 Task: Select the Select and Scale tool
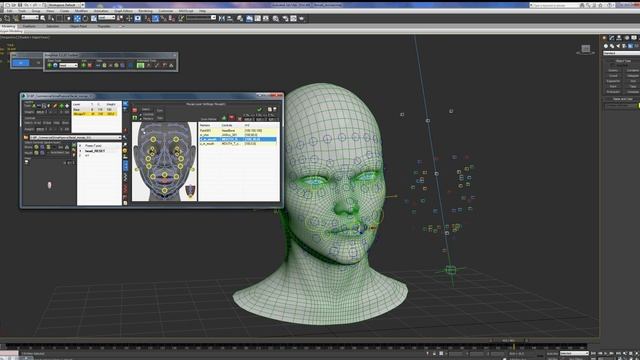94,18
